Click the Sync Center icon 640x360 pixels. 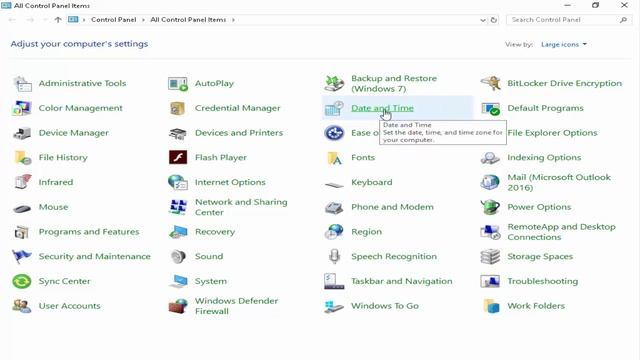pos(22,282)
